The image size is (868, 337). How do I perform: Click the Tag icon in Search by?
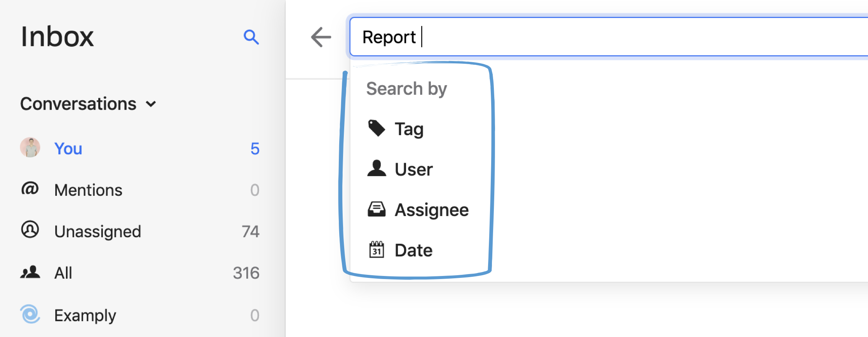(376, 128)
